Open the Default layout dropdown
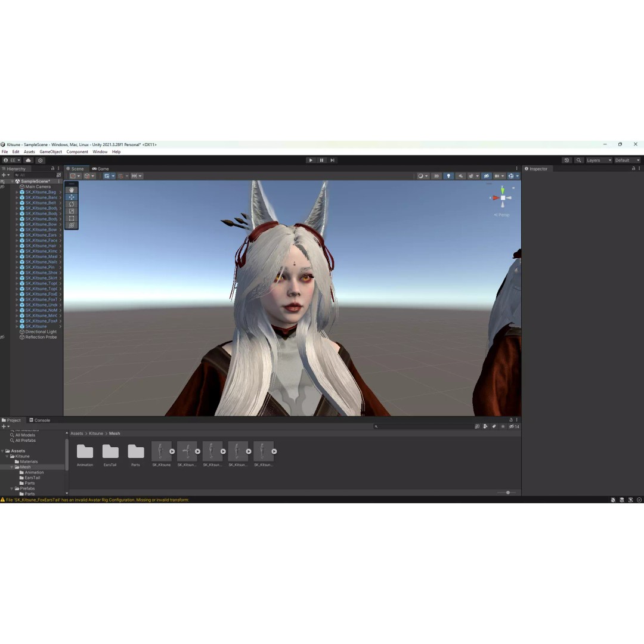The width and height of the screenshot is (644, 644). (627, 160)
